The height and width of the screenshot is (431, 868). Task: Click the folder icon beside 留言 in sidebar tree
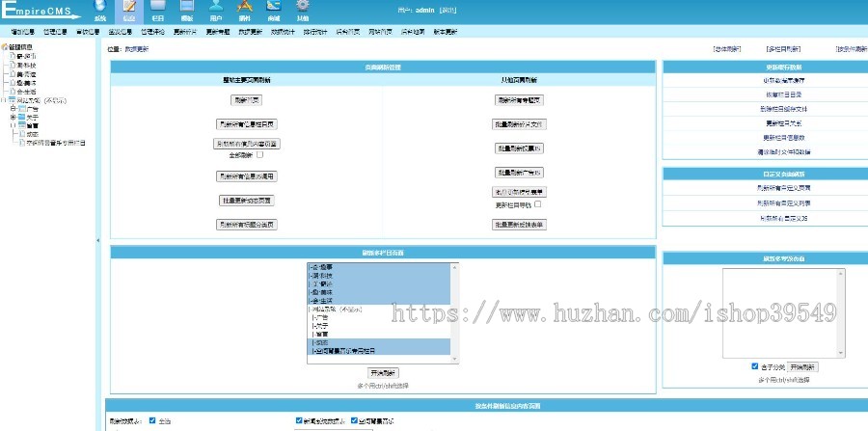coord(21,125)
